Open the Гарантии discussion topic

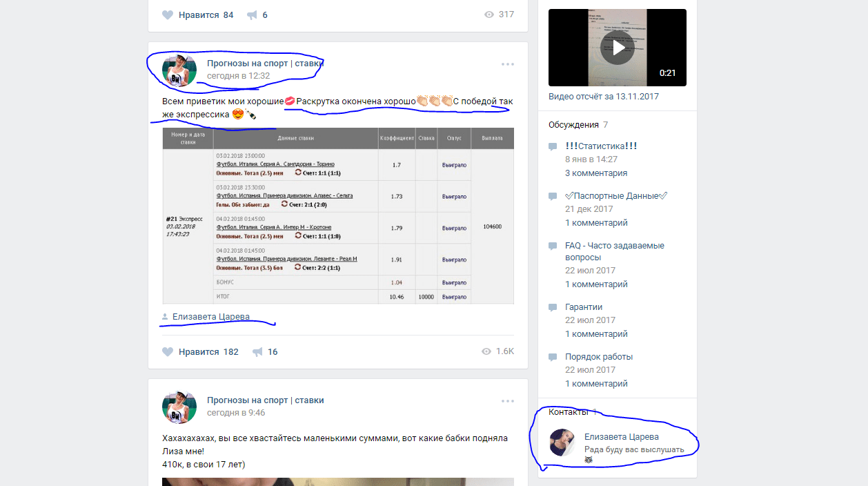(584, 307)
